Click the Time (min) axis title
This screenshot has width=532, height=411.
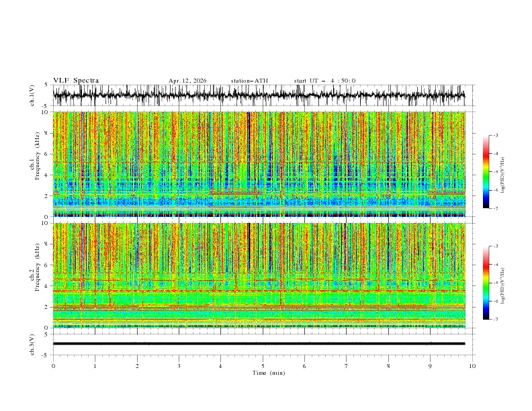(x=269, y=373)
